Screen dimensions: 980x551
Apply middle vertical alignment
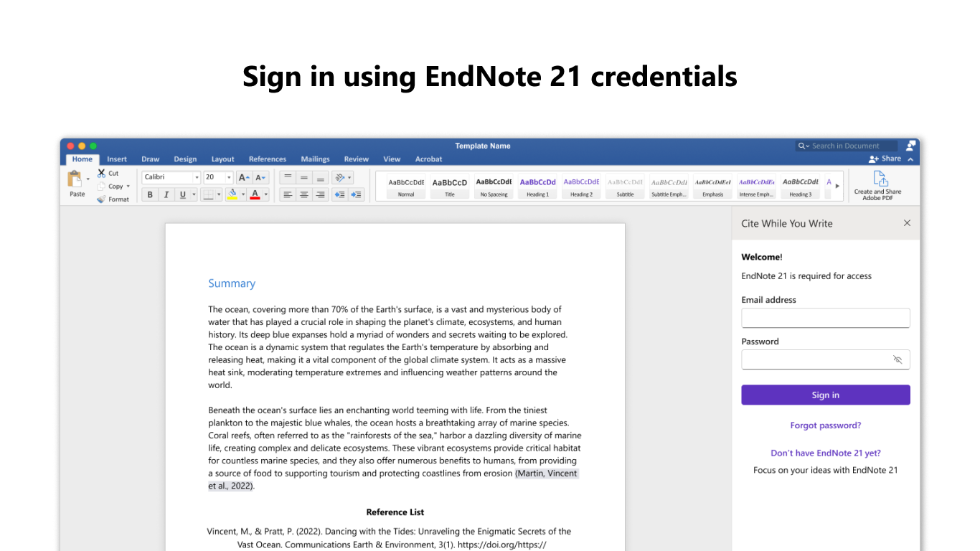pos(304,177)
